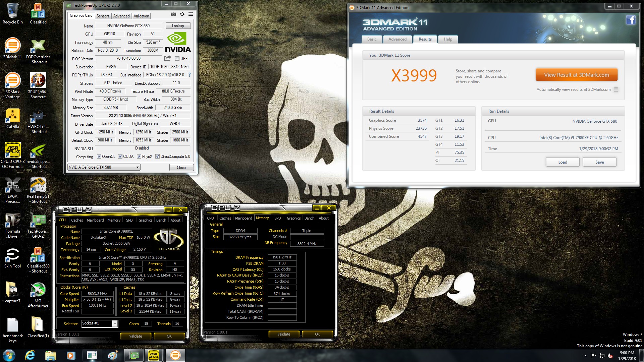Image resolution: width=644 pixels, height=362 pixels.
Task: Open HWBOTx2 shortcut icon
Action: pyautogui.click(x=38, y=121)
